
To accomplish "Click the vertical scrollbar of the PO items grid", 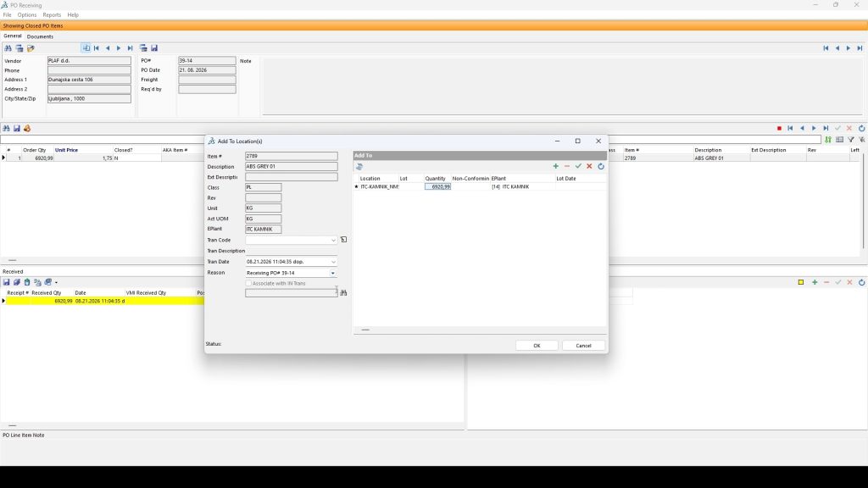I will tap(863, 202).
